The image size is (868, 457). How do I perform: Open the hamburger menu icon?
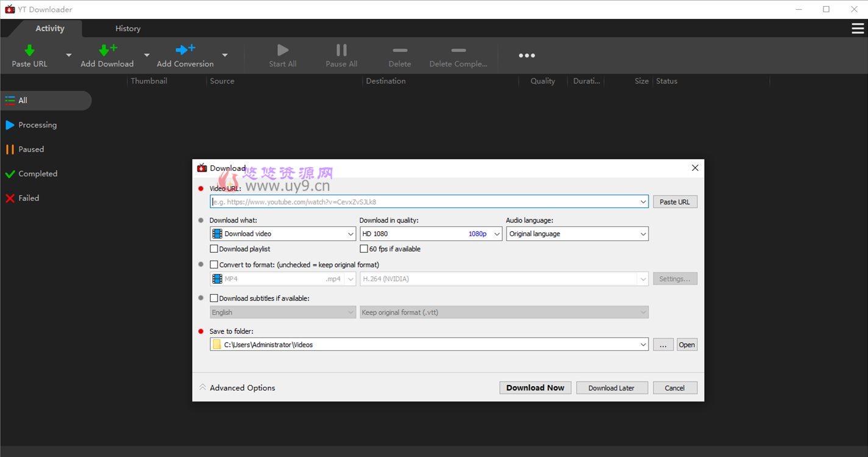[858, 28]
